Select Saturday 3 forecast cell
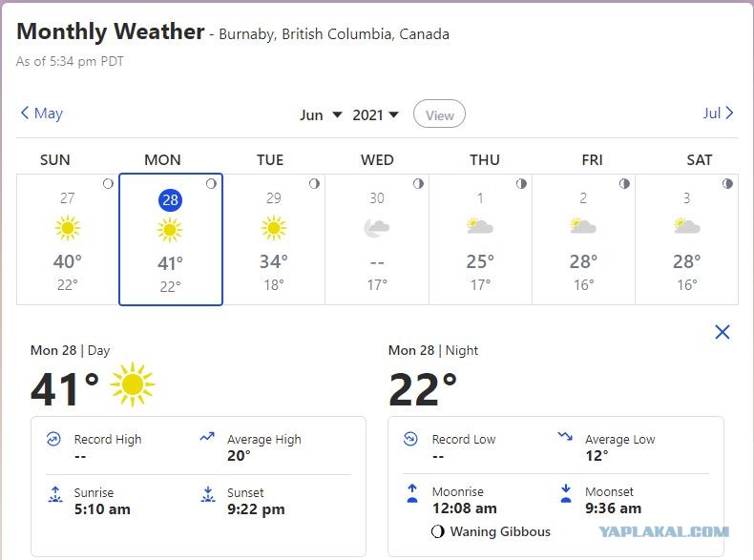Screen dimensions: 754x560 pyautogui.click(x=686, y=239)
